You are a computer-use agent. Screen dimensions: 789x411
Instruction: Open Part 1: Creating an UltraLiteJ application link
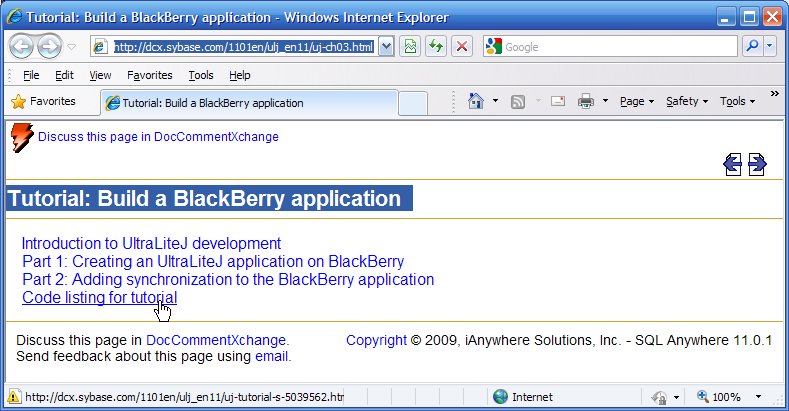pyautogui.click(x=213, y=262)
